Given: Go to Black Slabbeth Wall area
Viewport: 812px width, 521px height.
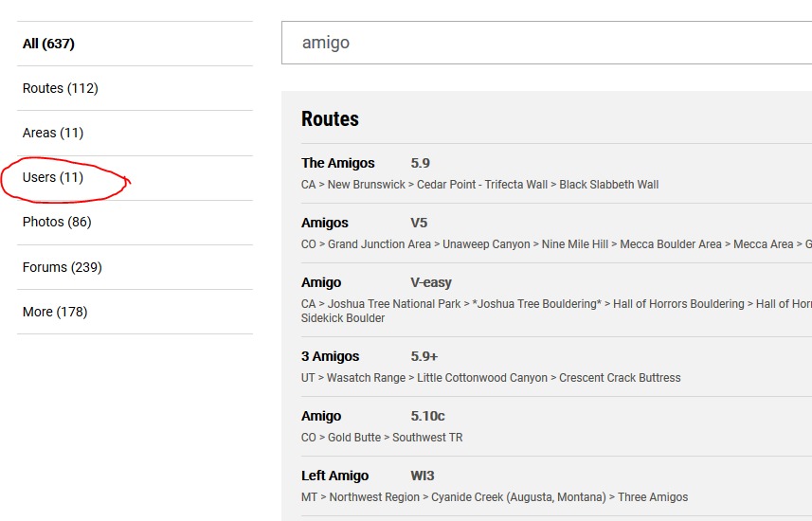Looking at the screenshot, I should pos(608,185).
